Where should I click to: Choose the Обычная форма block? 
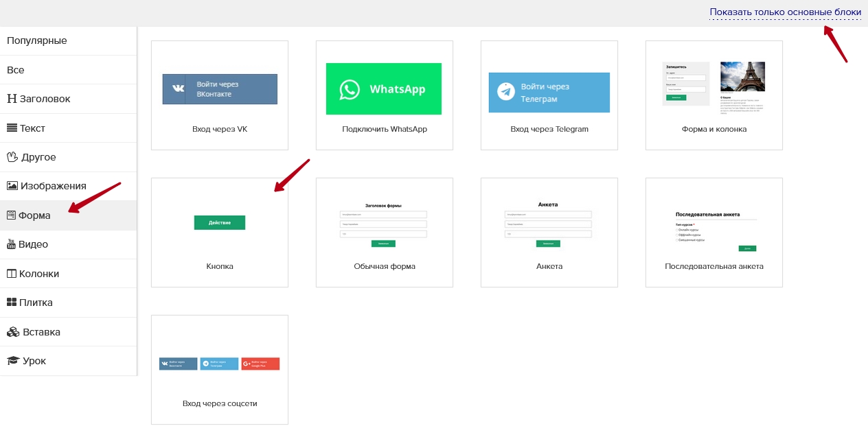coord(385,233)
